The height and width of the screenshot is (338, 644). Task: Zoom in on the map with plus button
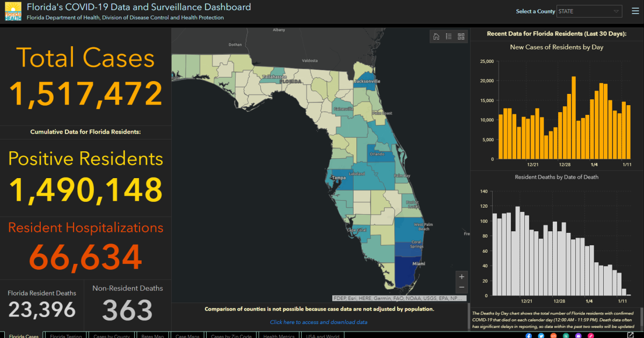[462, 276]
